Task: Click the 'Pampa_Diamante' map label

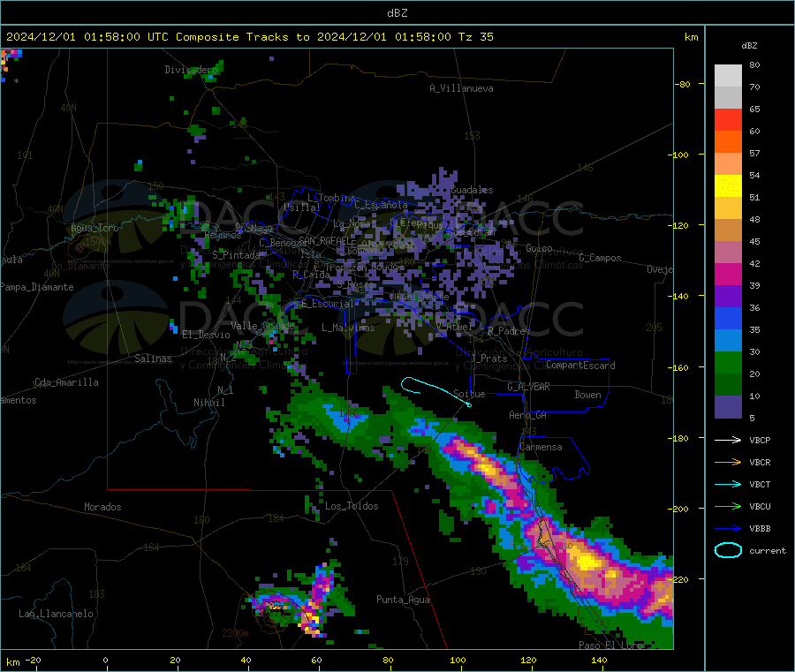Action: point(37,287)
